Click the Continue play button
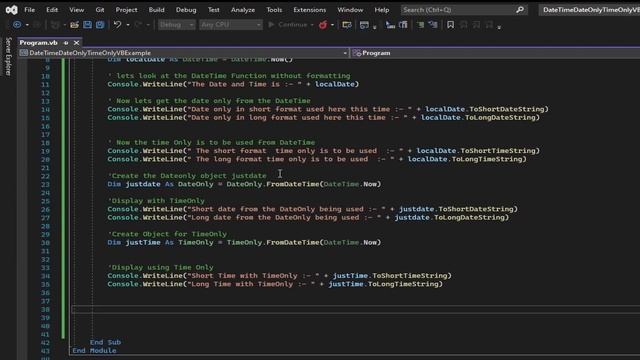640x360 pixels. [x=288, y=25]
